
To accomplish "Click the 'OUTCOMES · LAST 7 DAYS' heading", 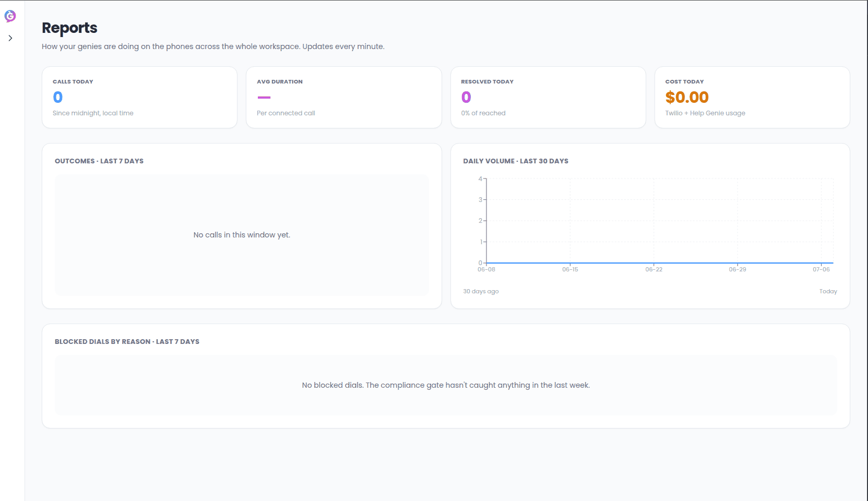I will coord(99,161).
